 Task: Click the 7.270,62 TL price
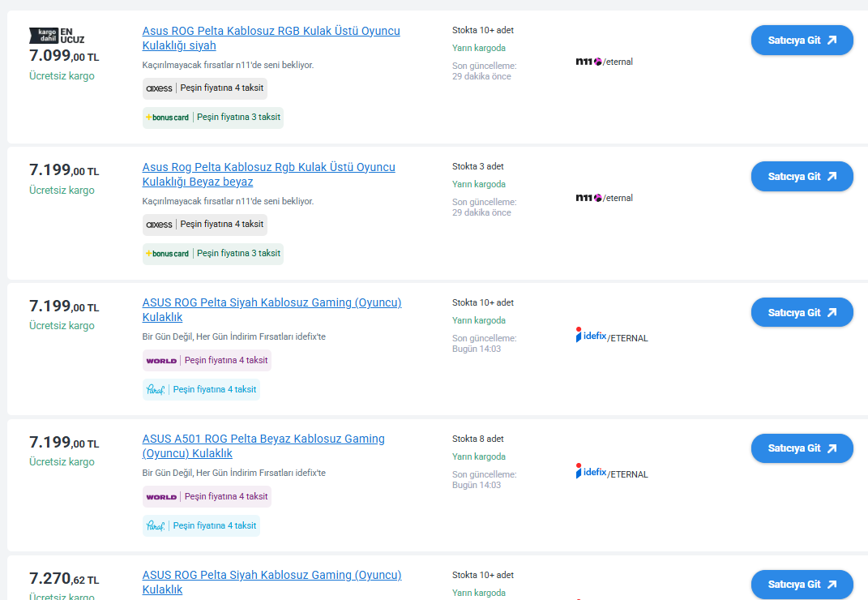click(x=64, y=578)
